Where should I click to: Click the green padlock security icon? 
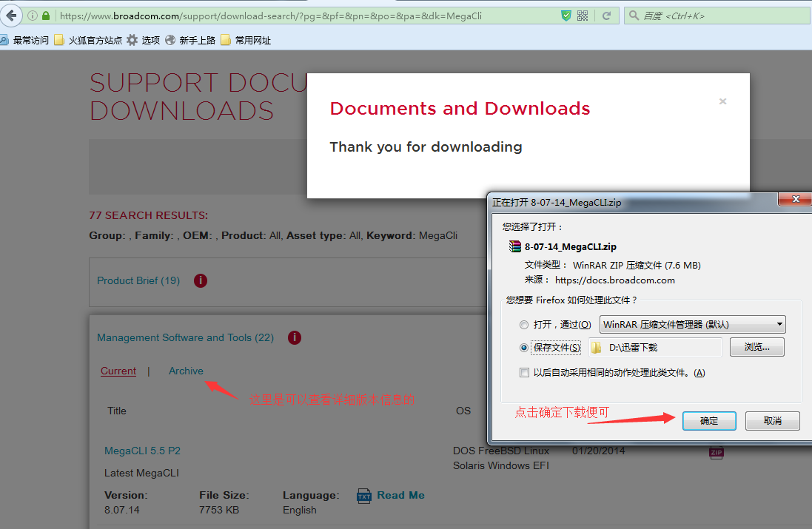pyautogui.click(x=46, y=16)
